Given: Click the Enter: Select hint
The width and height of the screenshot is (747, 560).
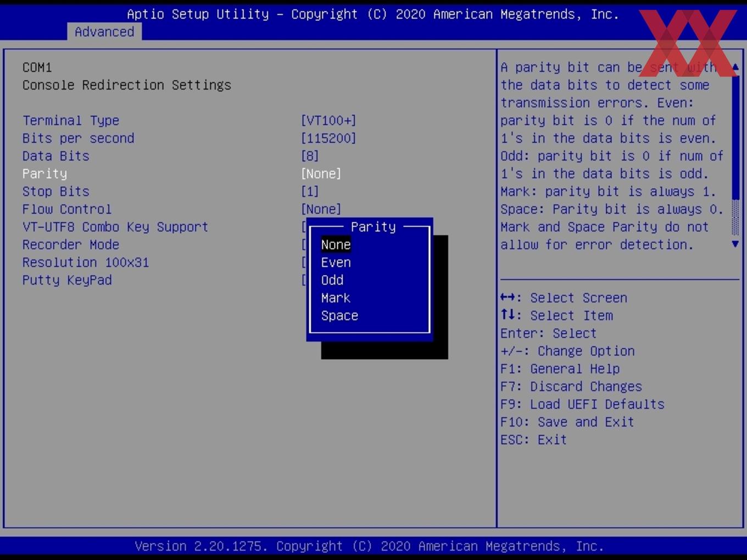Looking at the screenshot, I should (x=548, y=333).
